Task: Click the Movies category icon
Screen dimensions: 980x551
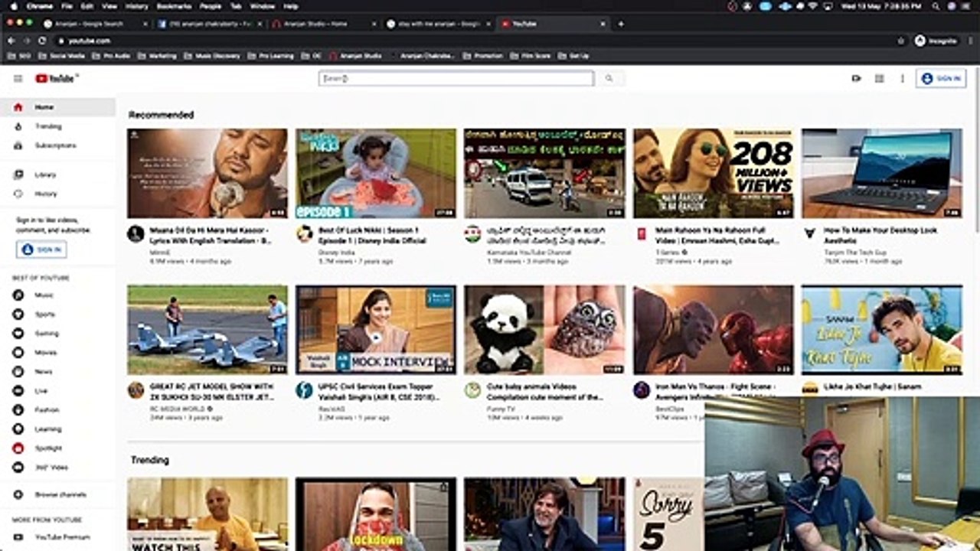Action: pyautogui.click(x=18, y=353)
